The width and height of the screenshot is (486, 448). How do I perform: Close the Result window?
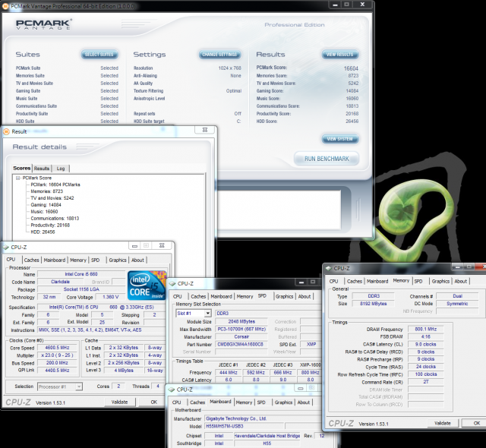pos(204,130)
